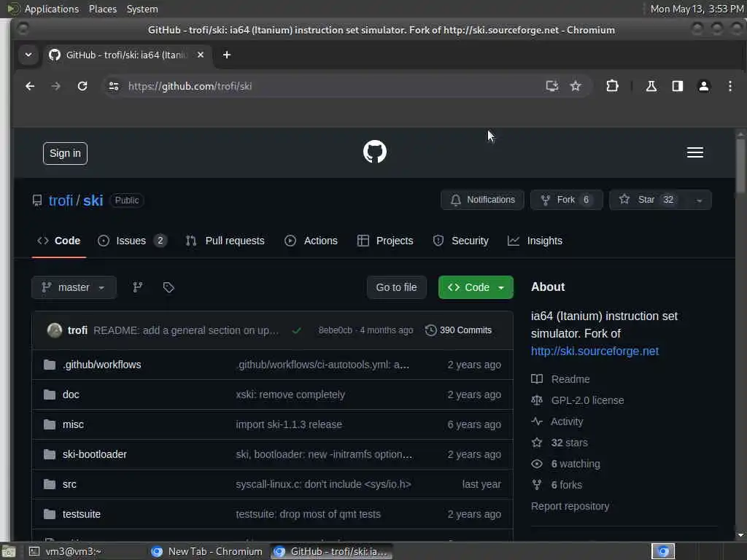
Task: Click the install app icon in address bar
Action: pyautogui.click(x=551, y=86)
